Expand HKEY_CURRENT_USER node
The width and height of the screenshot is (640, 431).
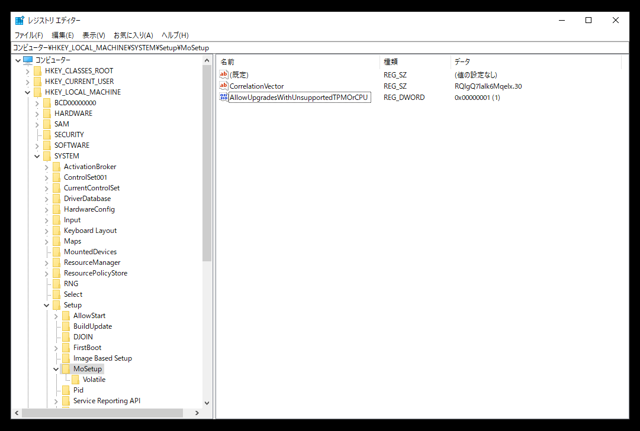click(x=27, y=82)
